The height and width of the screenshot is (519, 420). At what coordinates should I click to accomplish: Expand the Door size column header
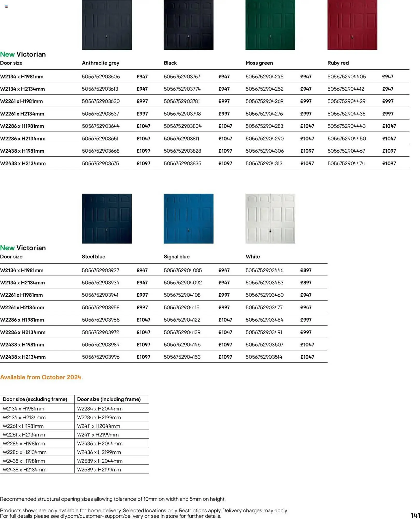click(11, 63)
